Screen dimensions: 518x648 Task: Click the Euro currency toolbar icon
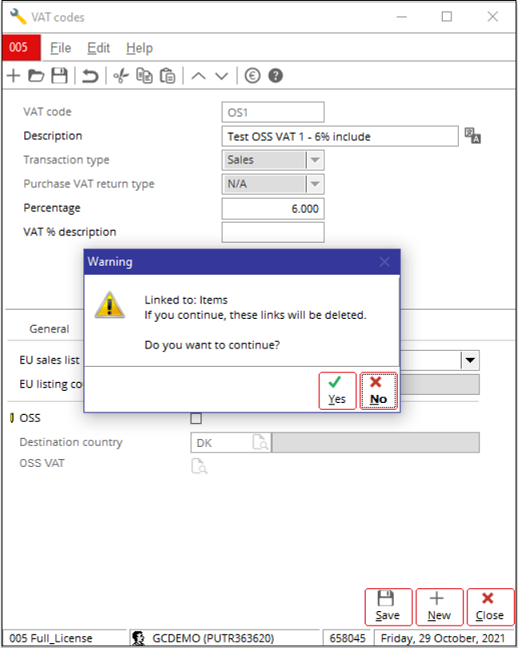[252, 76]
